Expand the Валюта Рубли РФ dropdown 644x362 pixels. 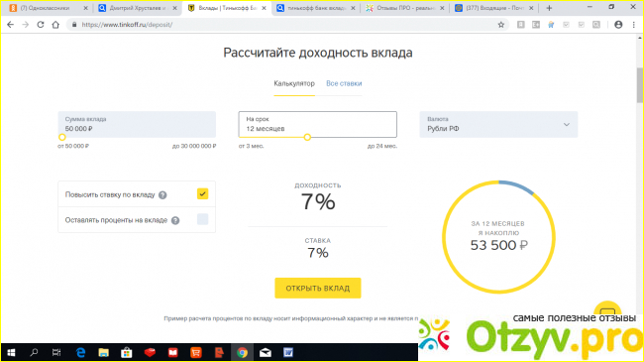coord(498,124)
